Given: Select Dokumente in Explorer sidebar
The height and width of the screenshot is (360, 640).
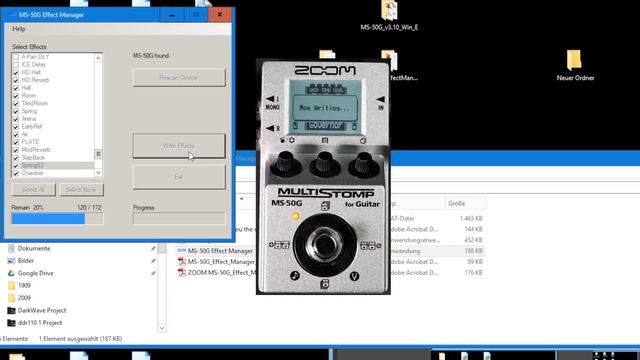Looking at the screenshot, I should coord(34,249).
